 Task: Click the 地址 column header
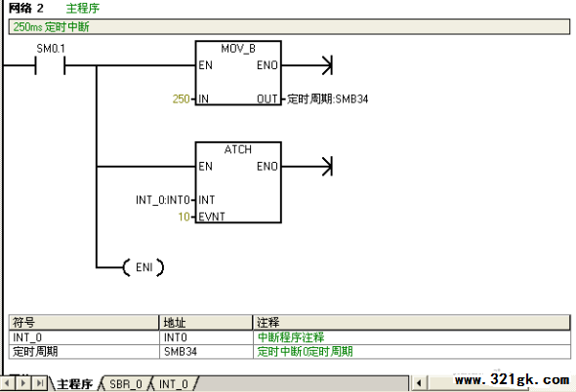tap(206, 323)
